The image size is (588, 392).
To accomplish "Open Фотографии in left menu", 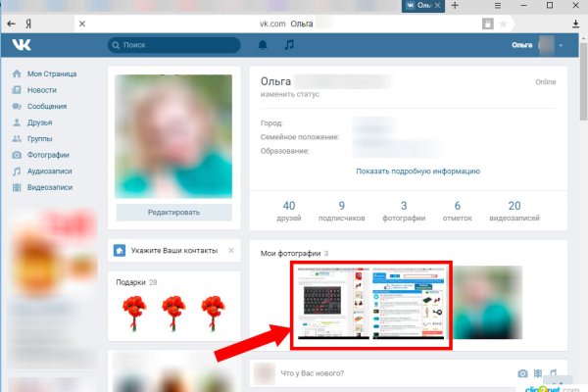I will coord(48,155).
